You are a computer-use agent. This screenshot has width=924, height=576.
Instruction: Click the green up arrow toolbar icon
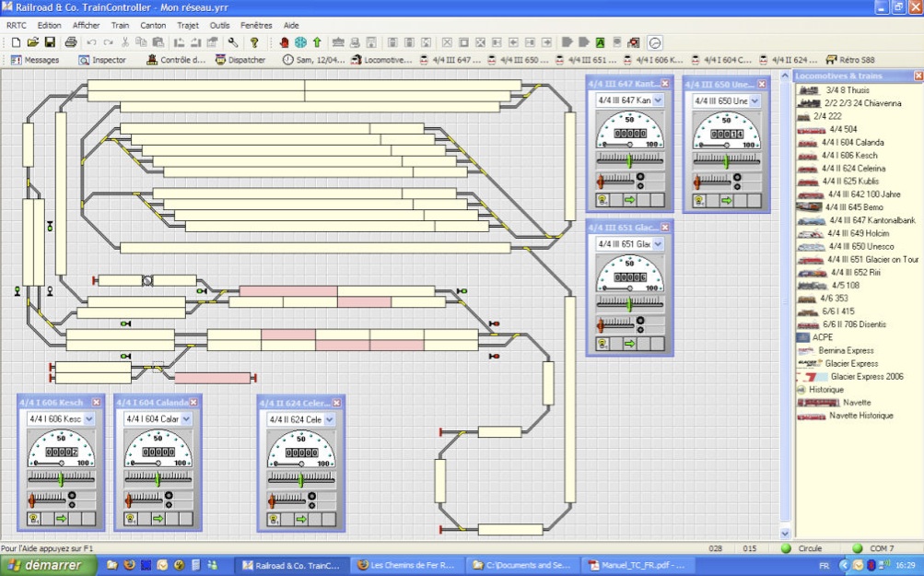click(317, 42)
